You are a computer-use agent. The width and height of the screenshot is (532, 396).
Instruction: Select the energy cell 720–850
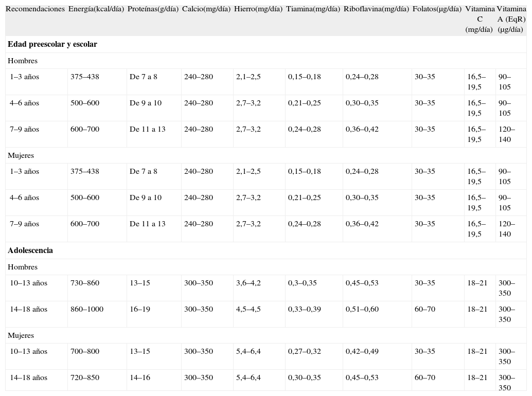click(x=85, y=377)
